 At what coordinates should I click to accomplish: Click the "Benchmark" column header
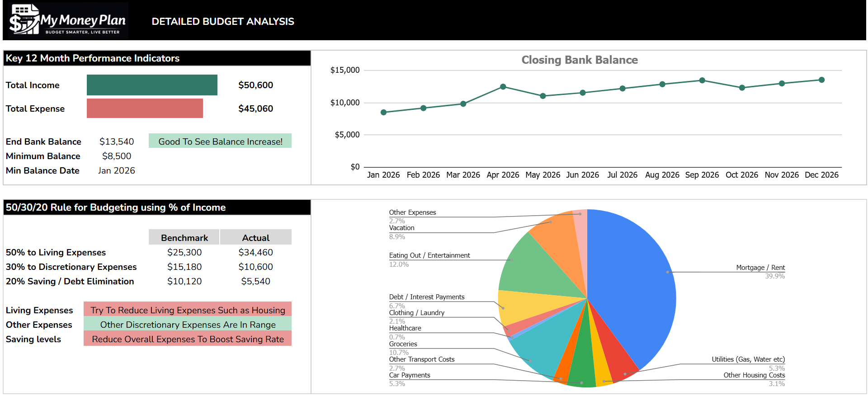[x=184, y=238]
